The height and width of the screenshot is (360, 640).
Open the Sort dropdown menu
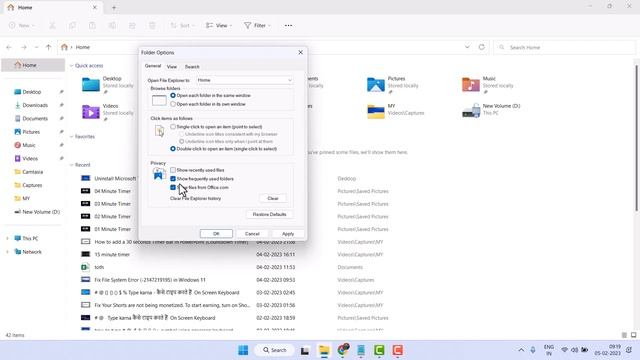(182, 25)
